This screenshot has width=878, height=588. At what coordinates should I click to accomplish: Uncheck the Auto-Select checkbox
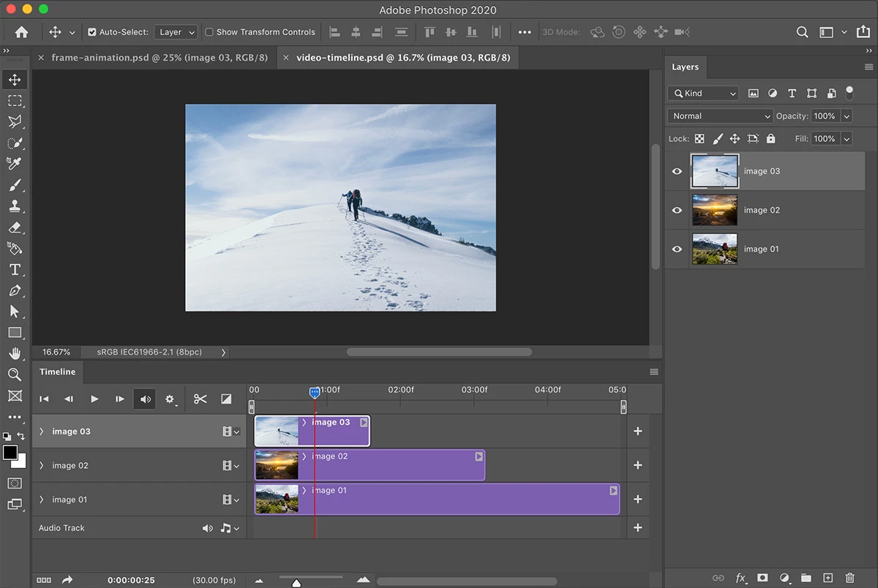[92, 32]
